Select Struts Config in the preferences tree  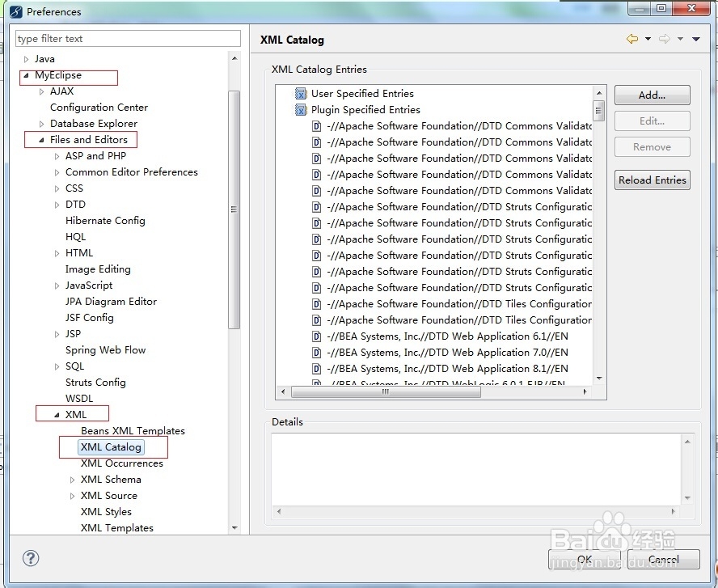(x=95, y=382)
